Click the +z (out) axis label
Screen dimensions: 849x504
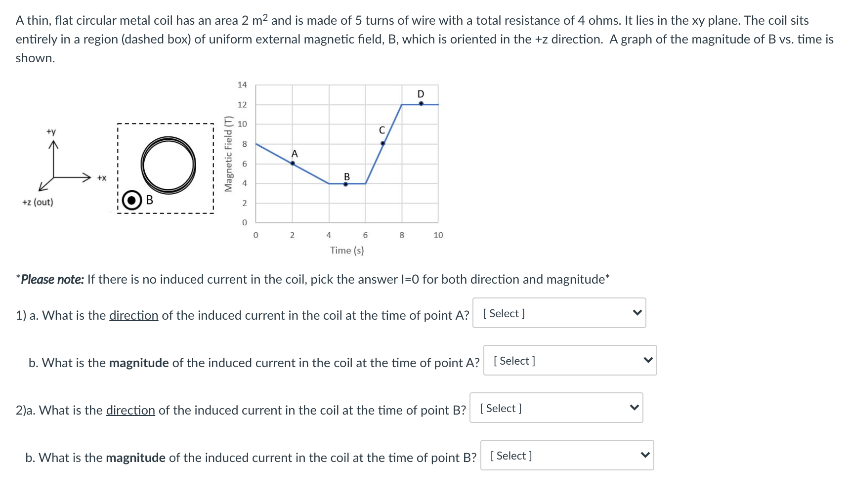[x=38, y=202]
